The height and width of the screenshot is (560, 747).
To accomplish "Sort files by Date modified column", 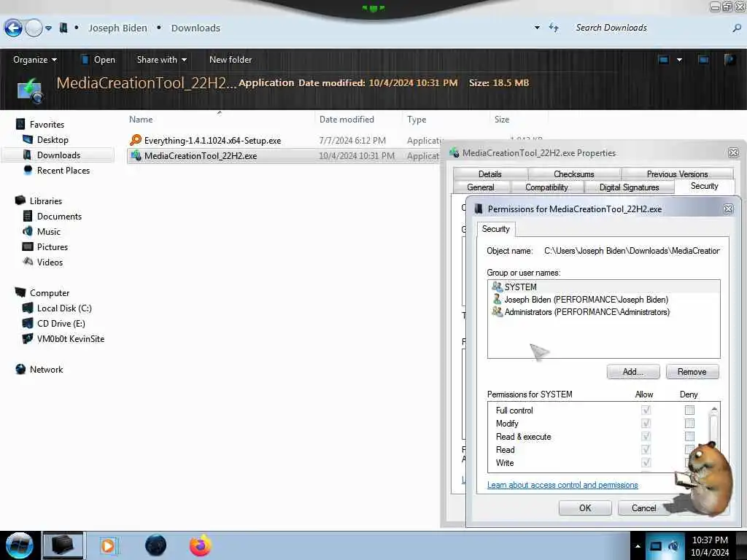I will pyautogui.click(x=347, y=120).
